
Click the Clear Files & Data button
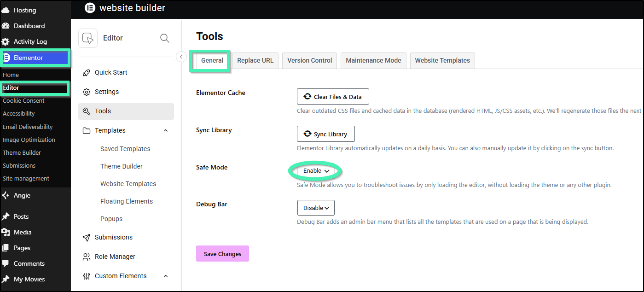(333, 97)
